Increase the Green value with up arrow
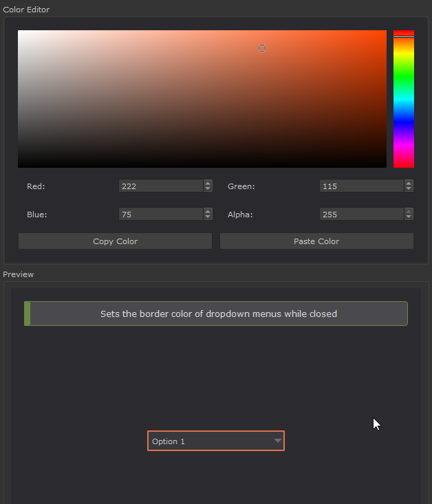This screenshot has height=504, width=432. tap(409, 183)
